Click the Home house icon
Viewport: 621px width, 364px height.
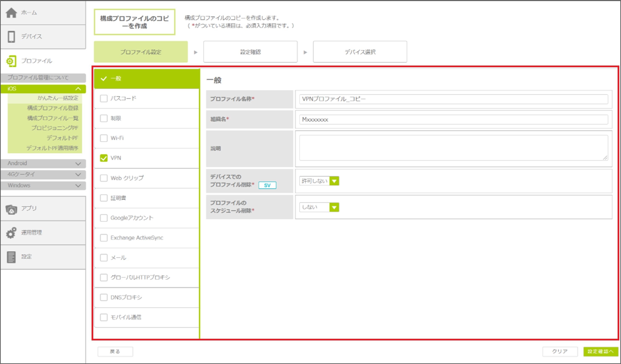click(x=11, y=13)
